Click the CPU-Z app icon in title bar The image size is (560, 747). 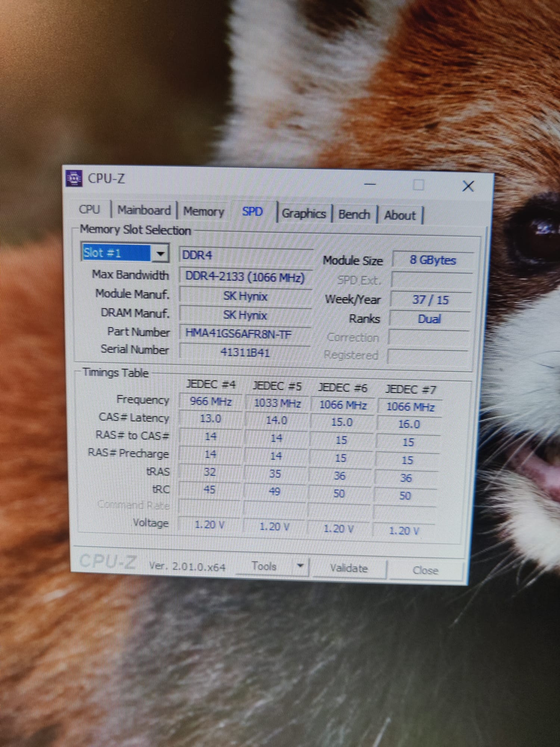[x=74, y=178]
